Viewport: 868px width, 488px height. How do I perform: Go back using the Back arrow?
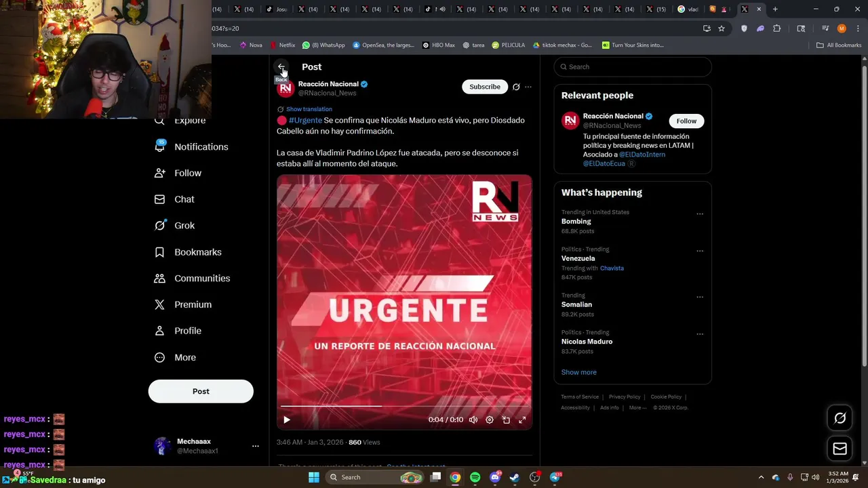pyautogui.click(x=281, y=66)
